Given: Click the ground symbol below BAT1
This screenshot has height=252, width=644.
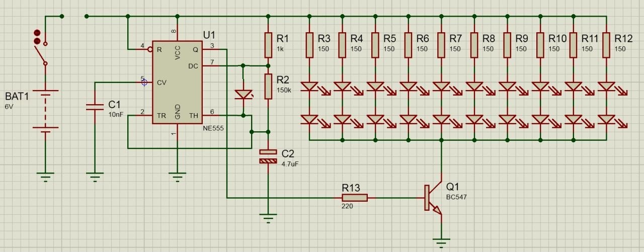Looking at the screenshot, I should pos(45,177).
